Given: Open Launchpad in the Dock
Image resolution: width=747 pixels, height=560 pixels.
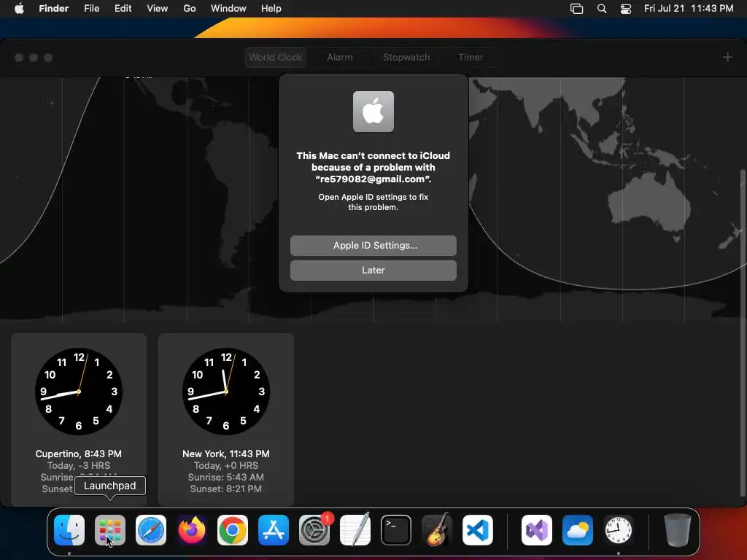Looking at the screenshot, I should tap(110, 530).
